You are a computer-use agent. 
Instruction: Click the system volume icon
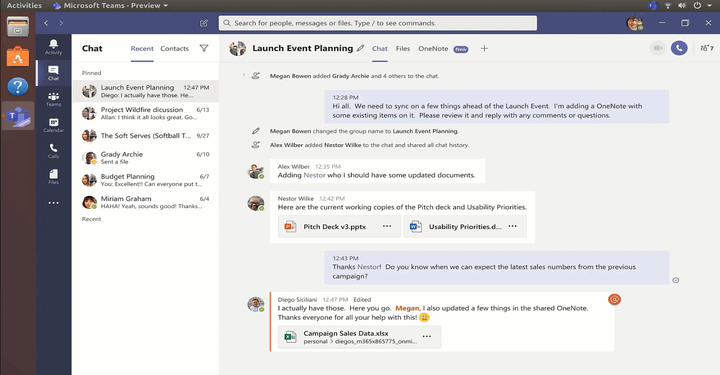coord(682,6)
